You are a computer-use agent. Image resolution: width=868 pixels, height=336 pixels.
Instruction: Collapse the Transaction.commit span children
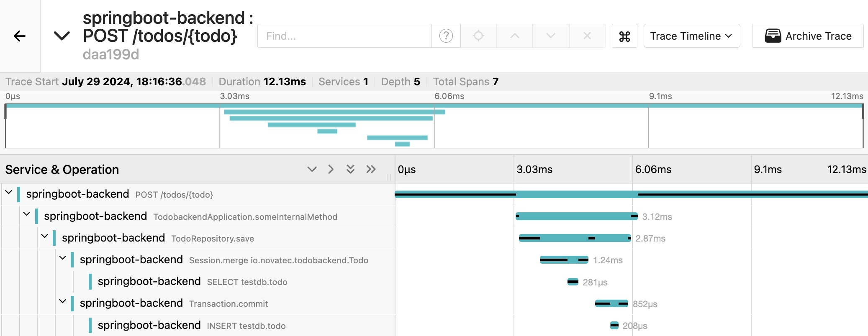[x=63, y=301]
